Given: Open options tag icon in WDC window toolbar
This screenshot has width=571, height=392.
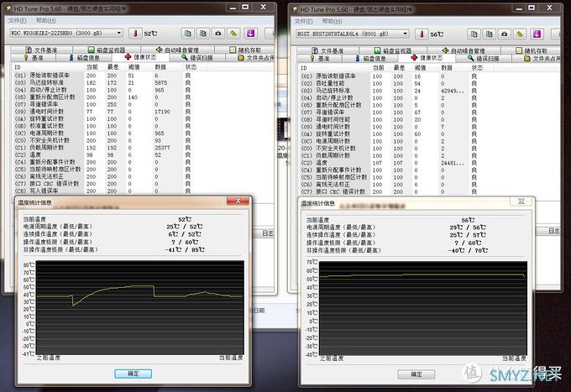Looking at the screenshot, I should pos(233,34).
